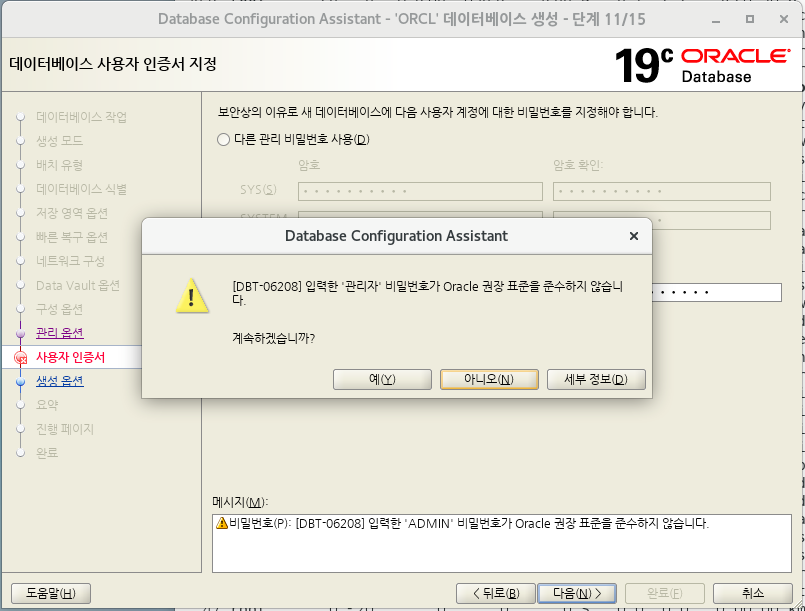The image size is (805, 611).
Task: Click the 계속하겠습니까? question text
Action: (274, 338)
